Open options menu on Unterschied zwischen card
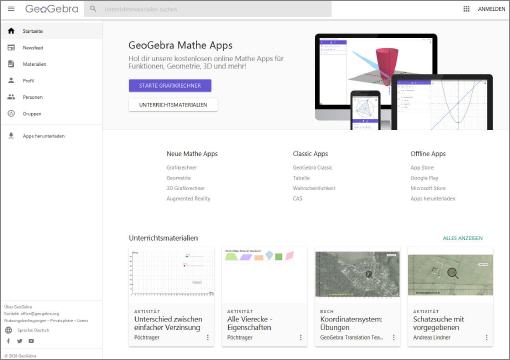Image resolution: width=510 pixels, height=360 pixels. point(208,337)
